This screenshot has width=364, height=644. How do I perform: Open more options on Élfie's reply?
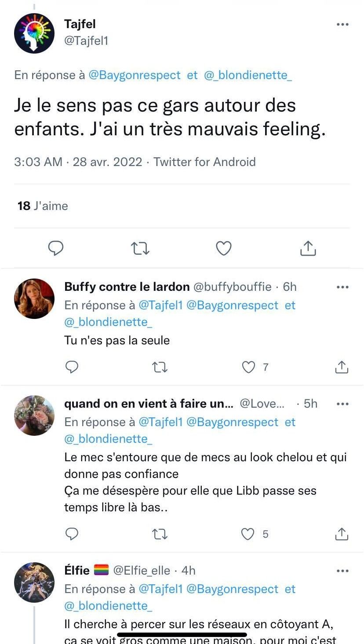(342, 571)
